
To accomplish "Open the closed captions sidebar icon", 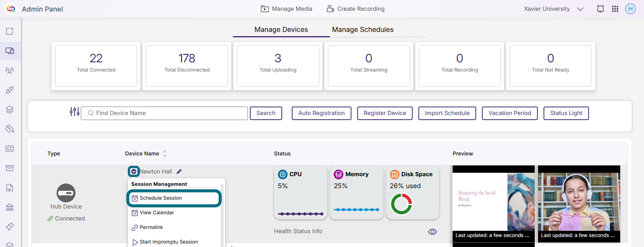I will (x=10, y=149).
